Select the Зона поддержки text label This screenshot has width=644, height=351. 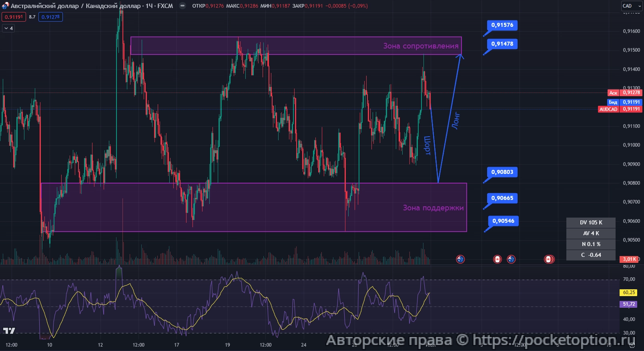pos(433,208)
